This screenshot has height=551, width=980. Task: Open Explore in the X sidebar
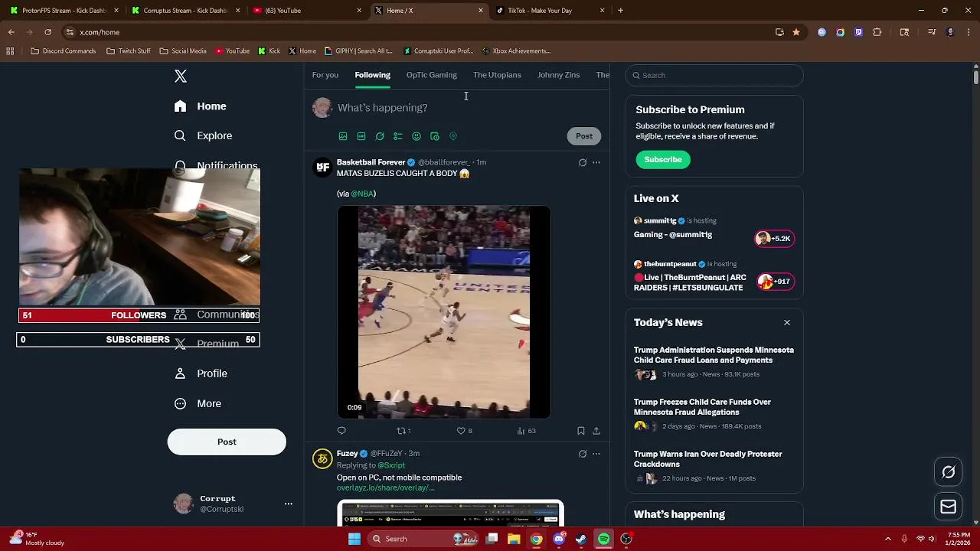(x=203, y=135)
